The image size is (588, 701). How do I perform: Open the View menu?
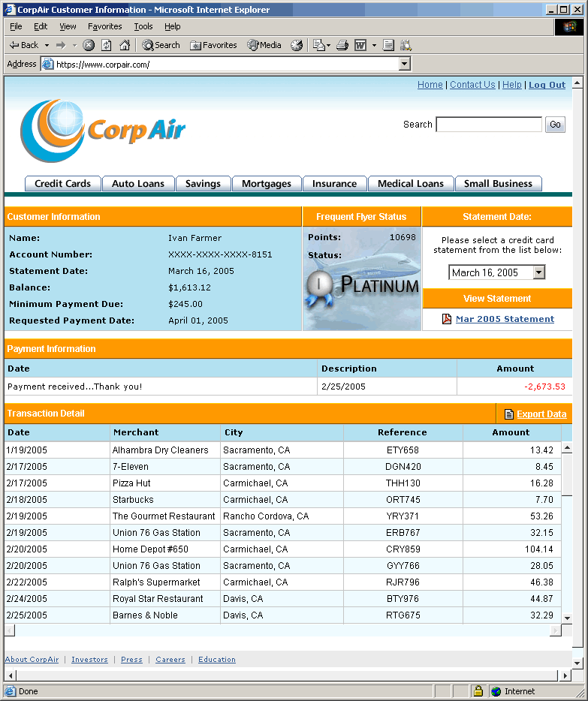coord(68,26)
